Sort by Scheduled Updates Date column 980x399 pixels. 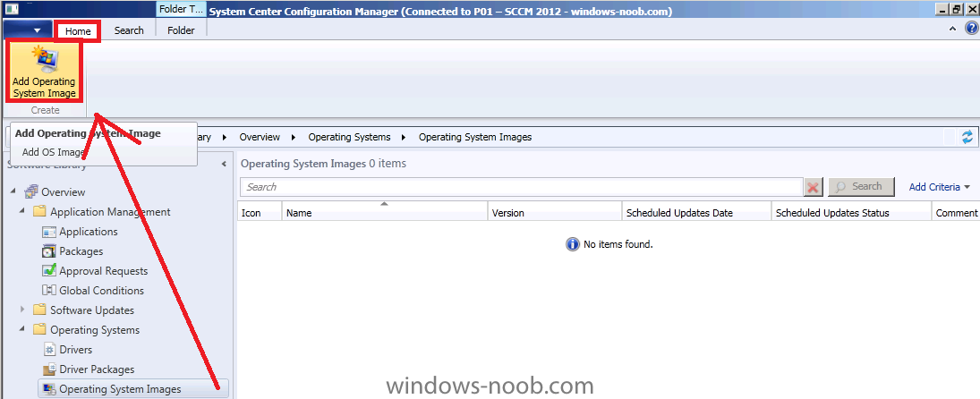[697, 213]
